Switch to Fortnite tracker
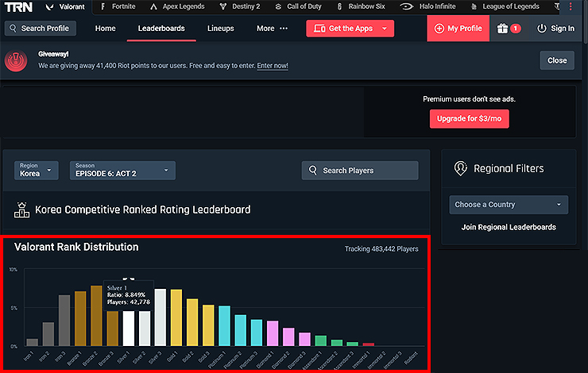This screenshot has height=373, width=588. pyautogui.click(x=118, y=6)
